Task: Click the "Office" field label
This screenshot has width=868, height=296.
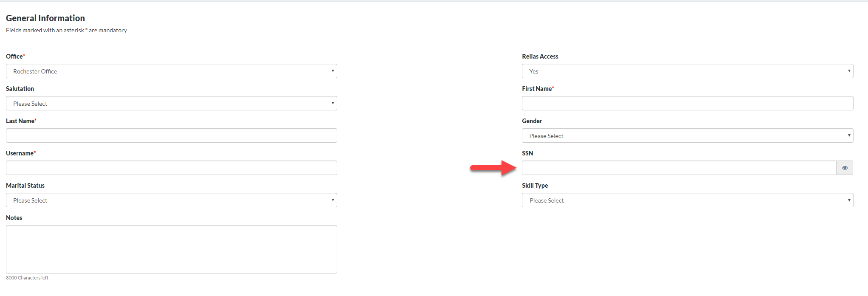Action: click(14, 56)
